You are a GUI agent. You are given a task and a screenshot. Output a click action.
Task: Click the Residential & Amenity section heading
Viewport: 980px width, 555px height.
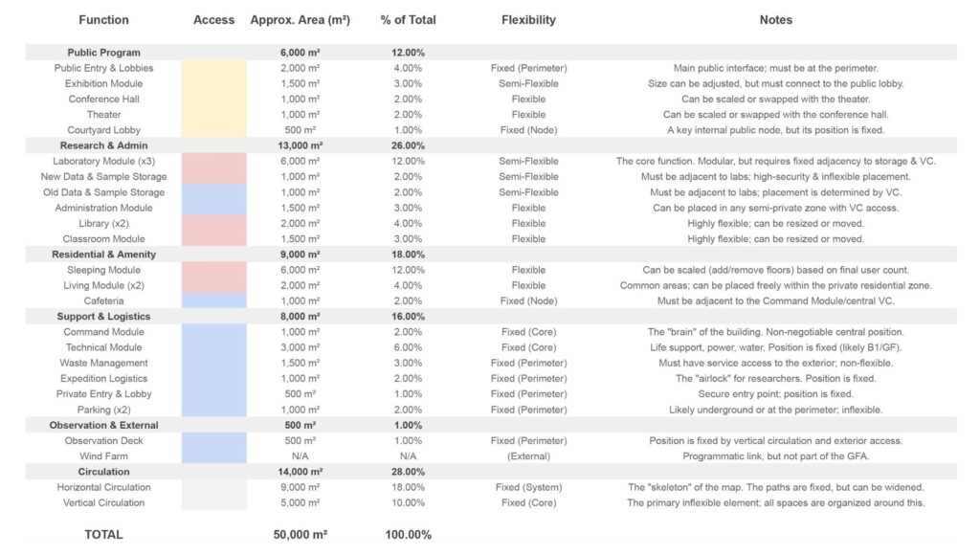click(103, 255)
